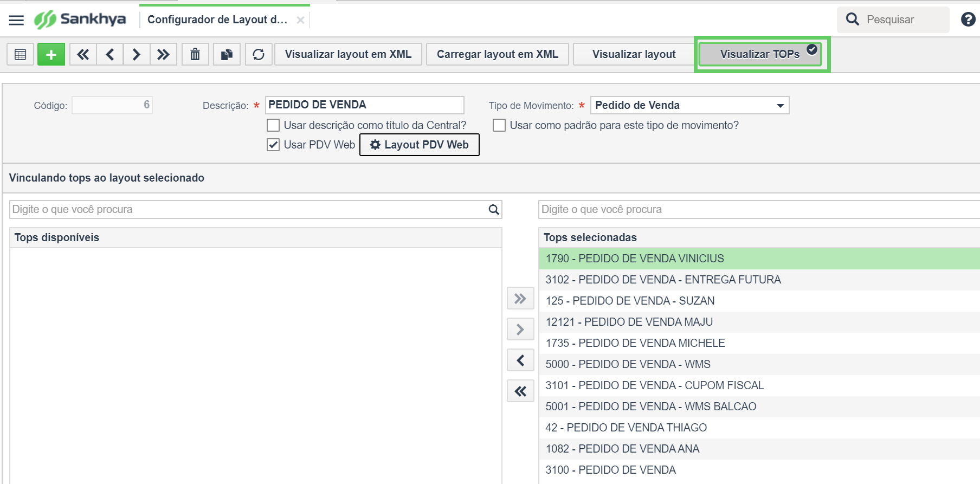
Task: Go to the next record
Action: (137, 54)
